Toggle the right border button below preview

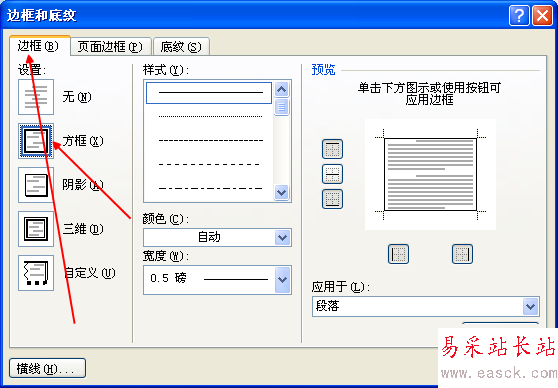tap(462, 254)
